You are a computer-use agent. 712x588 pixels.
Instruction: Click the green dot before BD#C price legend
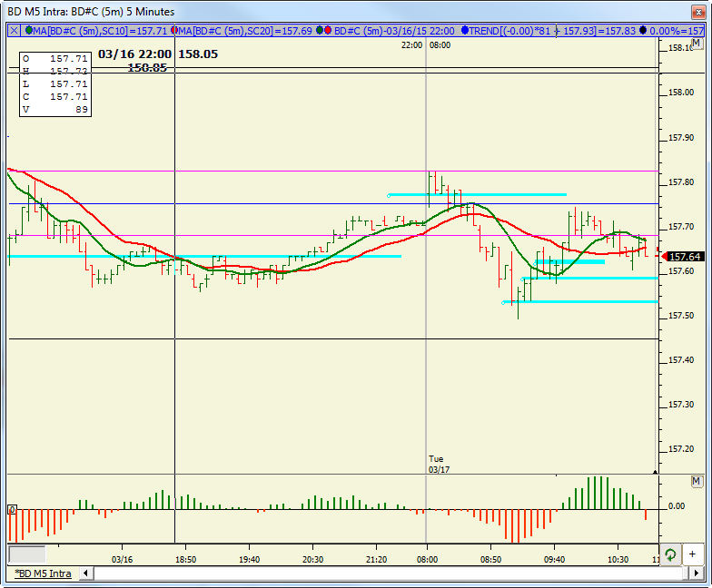coord(320,31)
